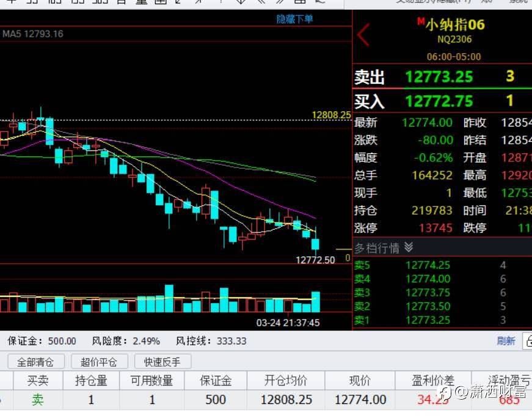Click the 涨停 13745 limit-up value
Screen dimensions: 532x418
(x=435, y=228)
